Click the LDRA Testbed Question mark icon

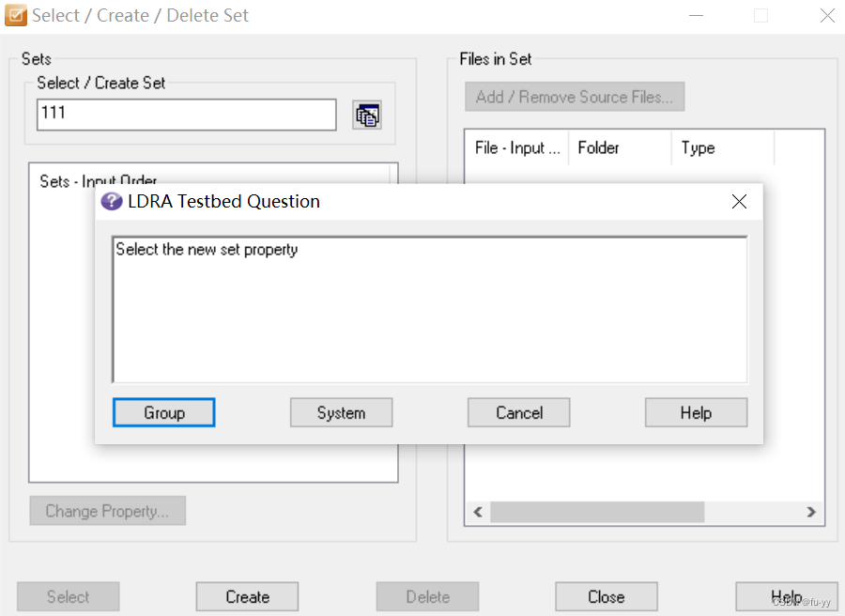[112, 201]
